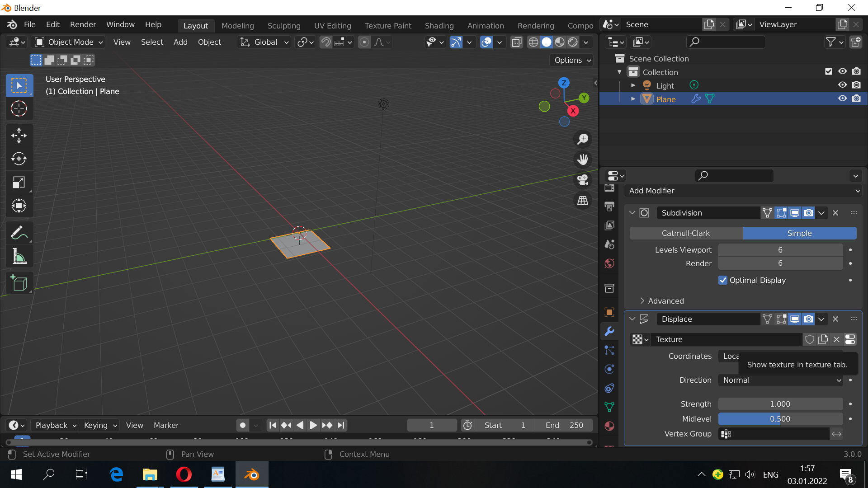Image resolution: width=868 pixels, height=488 pixels.
Task: Expand the Plane tree item
Action: pyautogui.click(x=633, y=99)
